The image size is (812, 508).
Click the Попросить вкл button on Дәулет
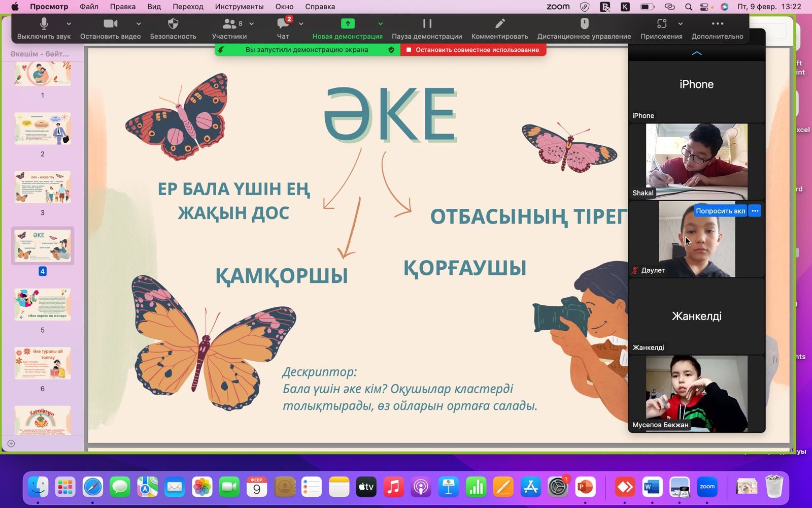(720, 211)
